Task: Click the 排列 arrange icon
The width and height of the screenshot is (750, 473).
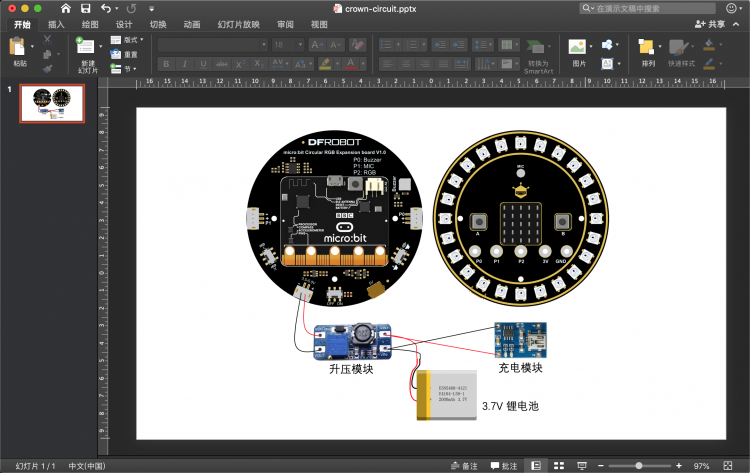Action: (x=646, y=47)
